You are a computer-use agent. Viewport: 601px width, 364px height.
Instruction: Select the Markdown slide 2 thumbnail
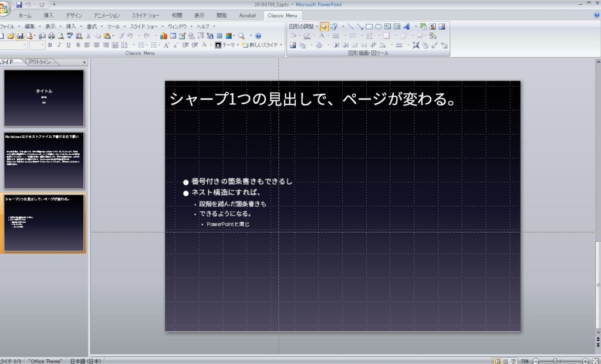(x=43, y=161)
